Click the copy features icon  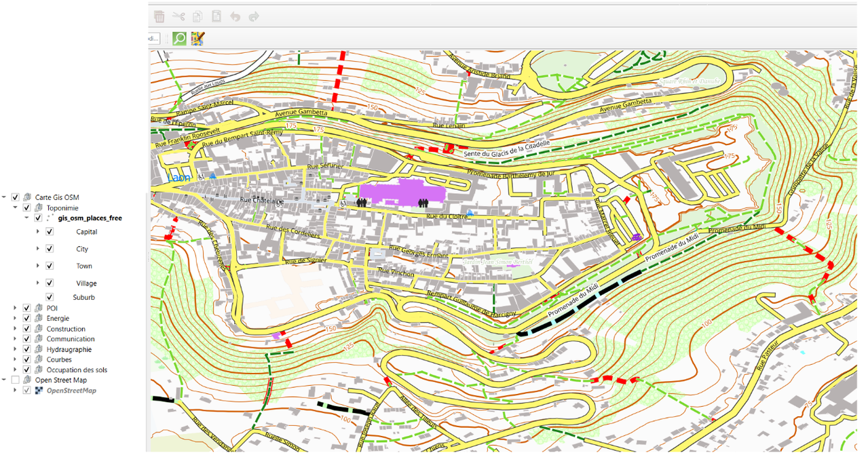(x=197, y=17)
